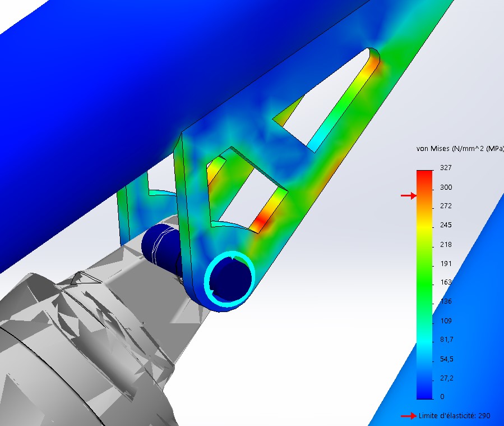Click legend value 54,5
This screenshot has height=426, width=504.
[446, 359]
